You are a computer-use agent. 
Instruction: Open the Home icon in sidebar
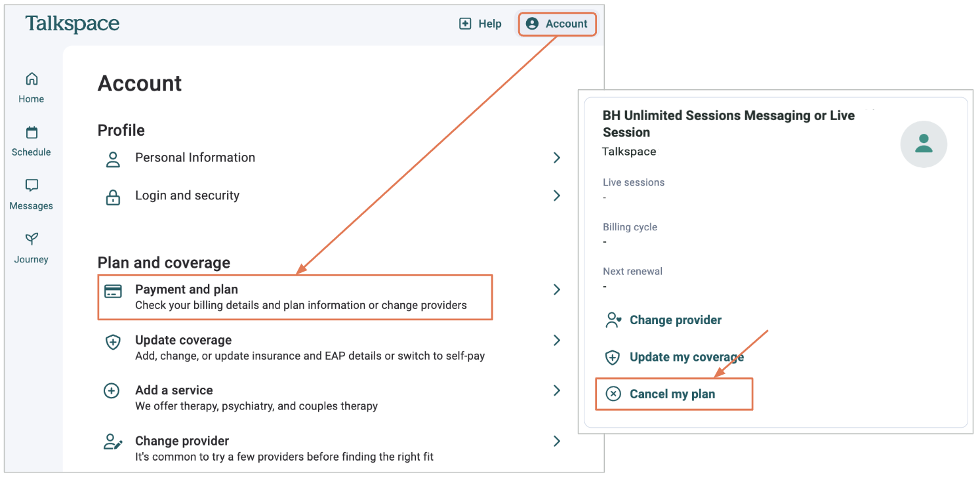pyautogui.click(x=31, y=79)
